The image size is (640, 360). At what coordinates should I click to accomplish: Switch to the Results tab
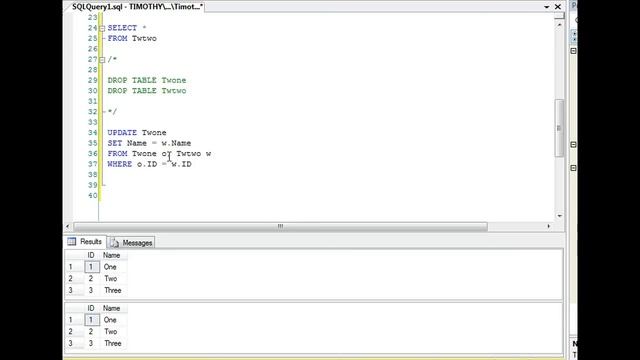[85, 242]
